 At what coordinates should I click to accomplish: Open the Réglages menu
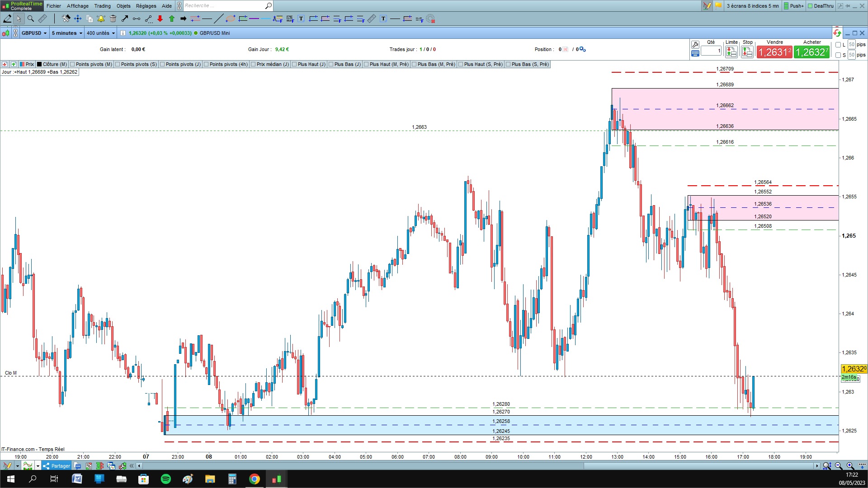[146, 6]
